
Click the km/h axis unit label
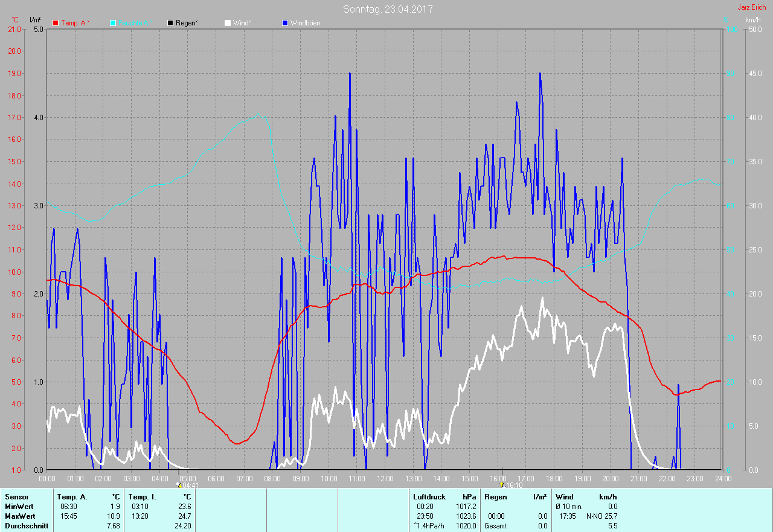[x=752, y=20]
